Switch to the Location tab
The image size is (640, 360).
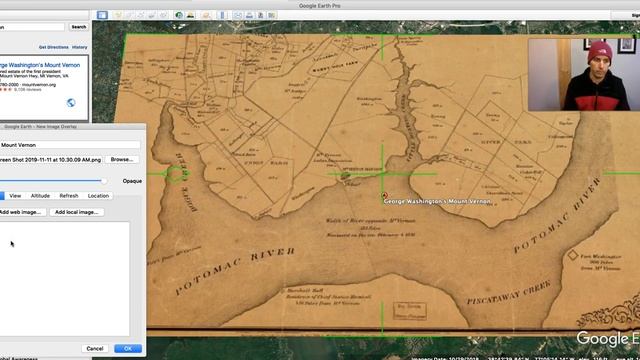98,196
